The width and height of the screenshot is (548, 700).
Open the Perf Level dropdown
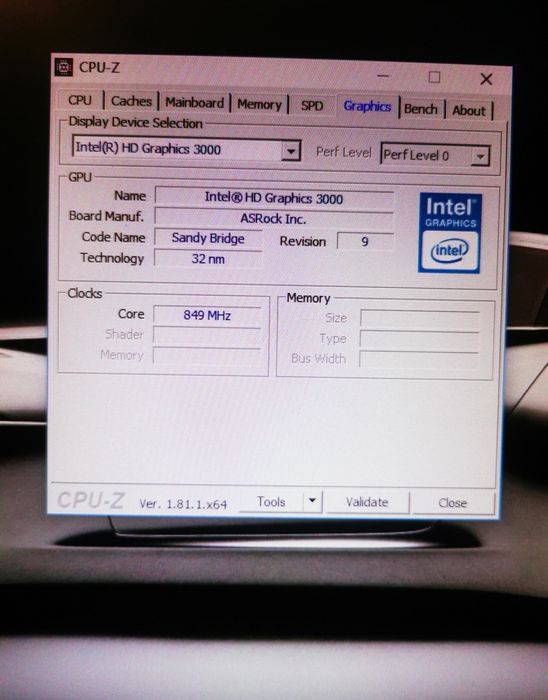coord(435,155)
